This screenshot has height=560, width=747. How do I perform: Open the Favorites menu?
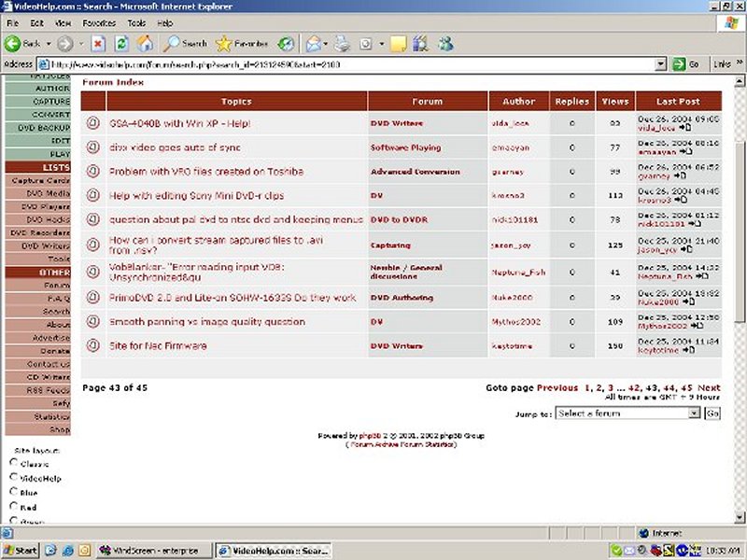[99, 22]
